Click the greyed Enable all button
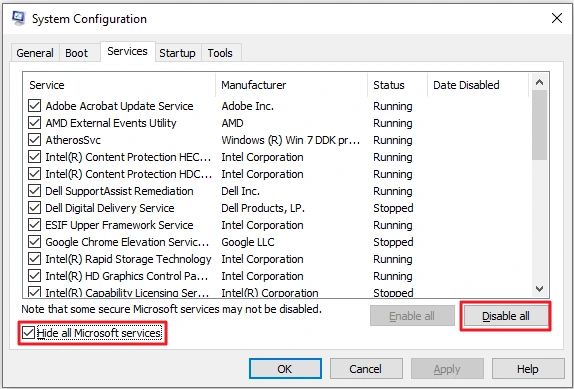Image resolution: width=574 pixels, height=389 pixels. pyautogui.click(x=412, y=316)
